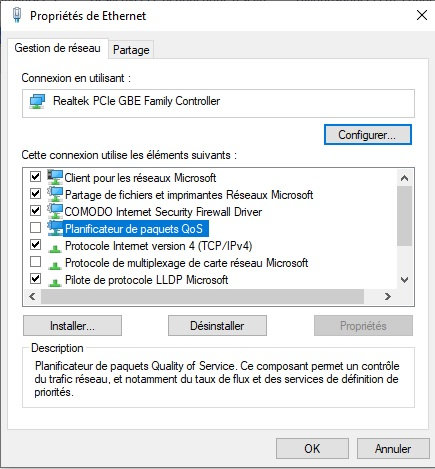Click the list's scroll up arrow
The height and width of the screenshot is (469, 435).
404,178
